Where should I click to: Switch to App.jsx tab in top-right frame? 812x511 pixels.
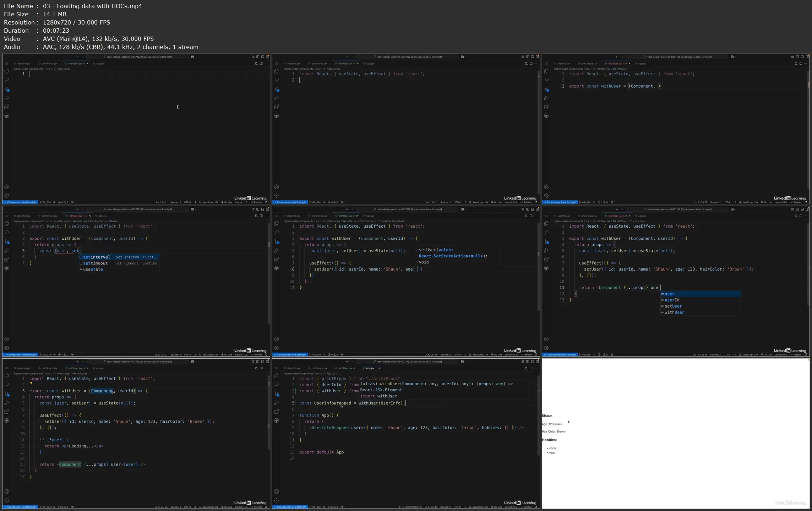tap(641, 64)
